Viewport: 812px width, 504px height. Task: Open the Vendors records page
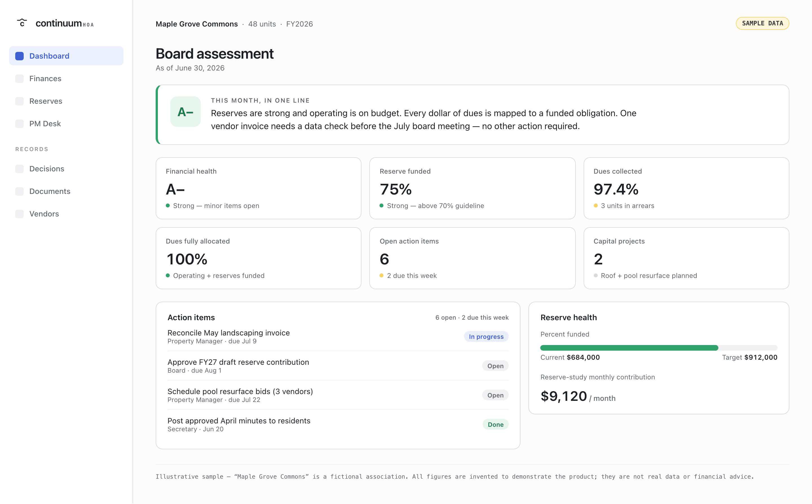pos(66,214)
